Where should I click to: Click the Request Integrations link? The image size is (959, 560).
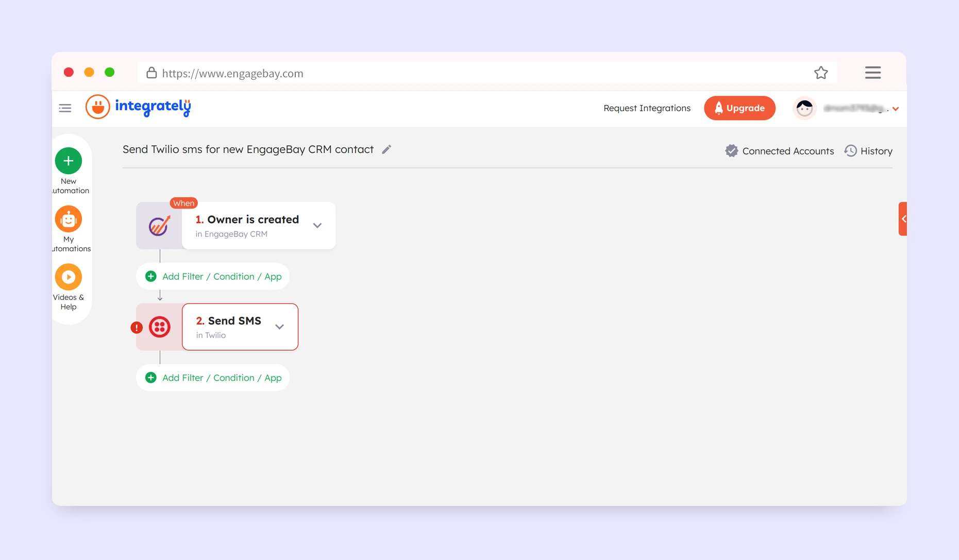(x=647, y=108)
